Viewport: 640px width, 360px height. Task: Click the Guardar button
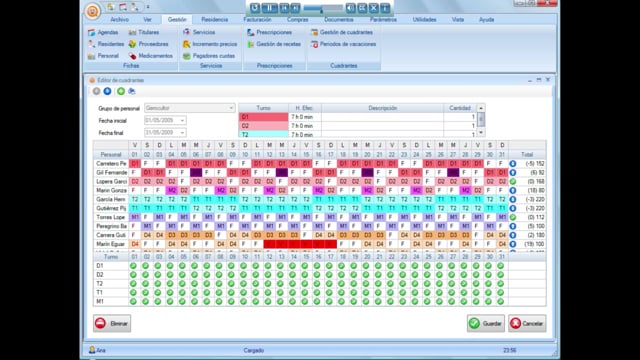tap(486, 323)
